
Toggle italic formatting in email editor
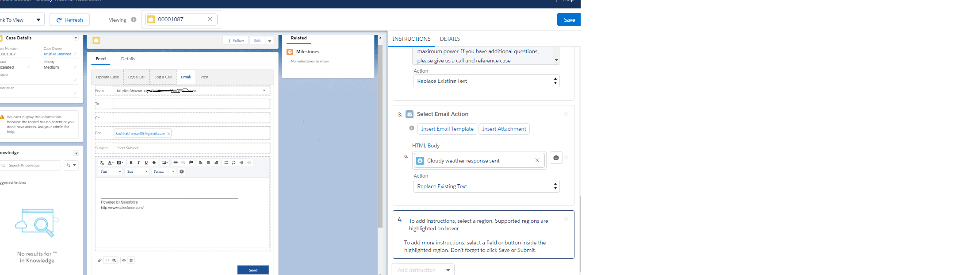(x=138, y=163)
